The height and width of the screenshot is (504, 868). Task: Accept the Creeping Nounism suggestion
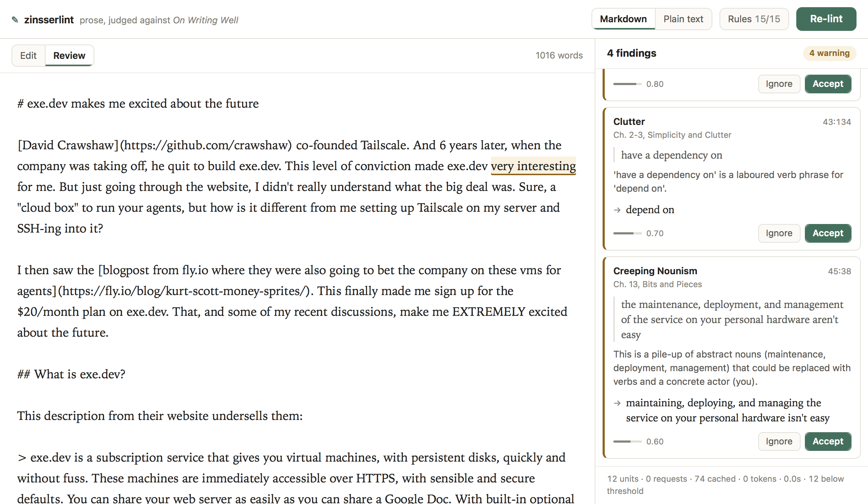(x=828, y=442)
